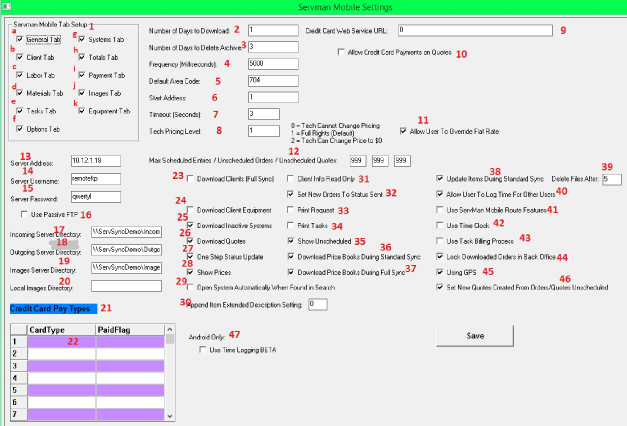
Task: Click the Server Username field
Action: pyautogui.click(x=96, y=179)
